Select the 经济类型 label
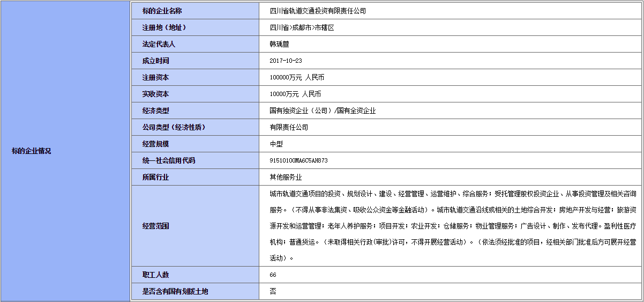 click(155, 111)
